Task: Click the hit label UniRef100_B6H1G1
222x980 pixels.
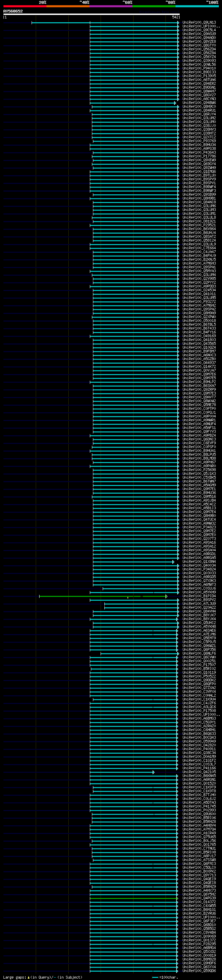Action: click(199, 910)
